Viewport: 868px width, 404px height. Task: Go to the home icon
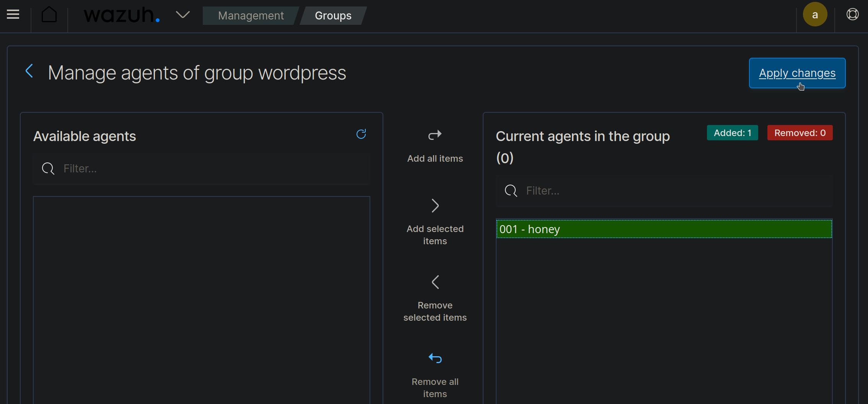[49, 15]
